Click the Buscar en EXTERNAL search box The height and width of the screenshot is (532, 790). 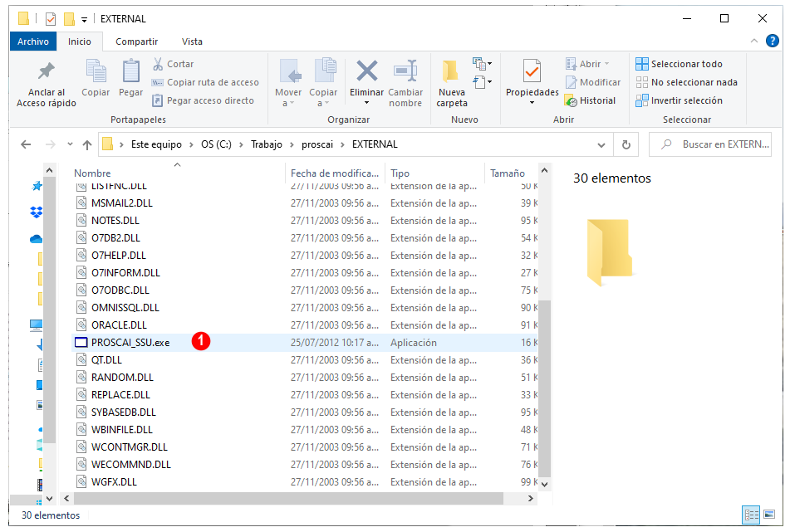[x=710, y=144]
